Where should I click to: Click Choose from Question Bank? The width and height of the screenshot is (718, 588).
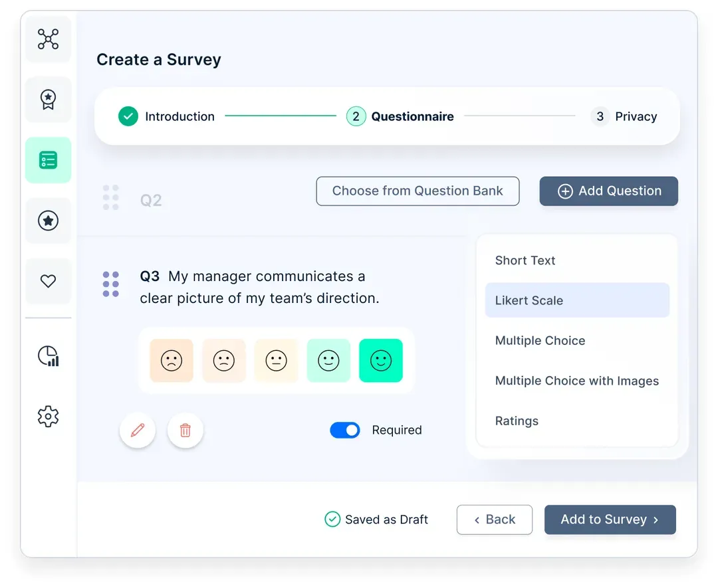[x=418, y=191]
